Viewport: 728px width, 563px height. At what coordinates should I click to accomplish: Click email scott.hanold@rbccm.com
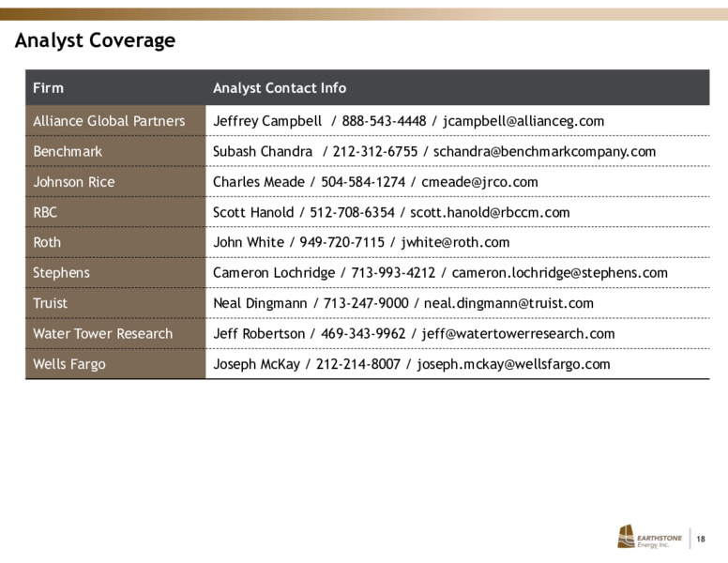tap(490, 212)
